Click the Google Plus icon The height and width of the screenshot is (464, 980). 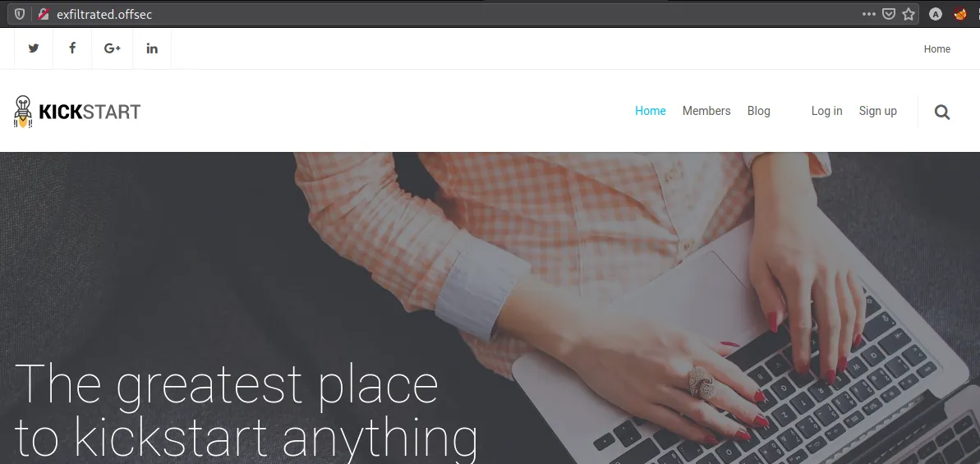(x=112, y=48)
